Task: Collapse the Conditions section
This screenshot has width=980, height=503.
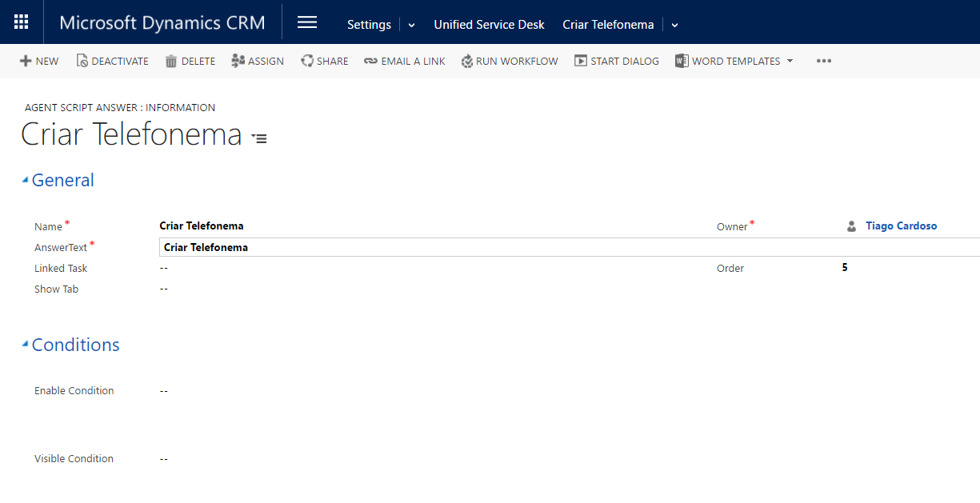Action: click(25, 345)
